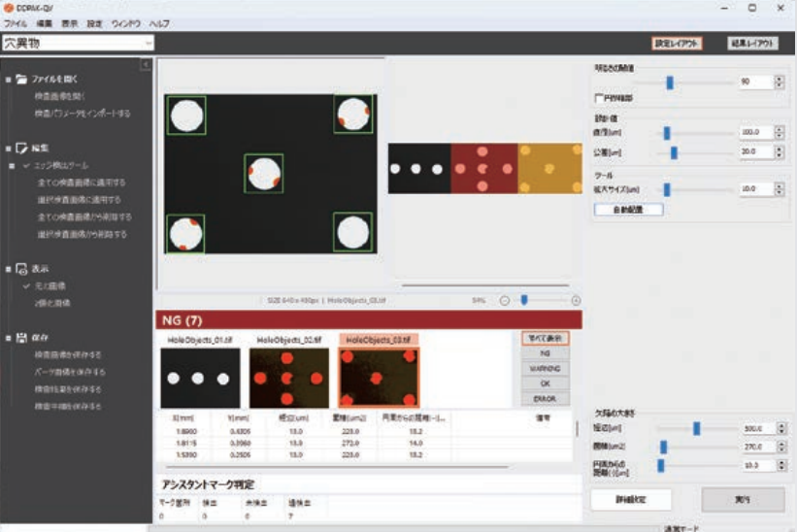The width and height of the screenshot is (797, 532).
Task: Select the HoleObjects_02.tif thumbnail
Action: 288,377
